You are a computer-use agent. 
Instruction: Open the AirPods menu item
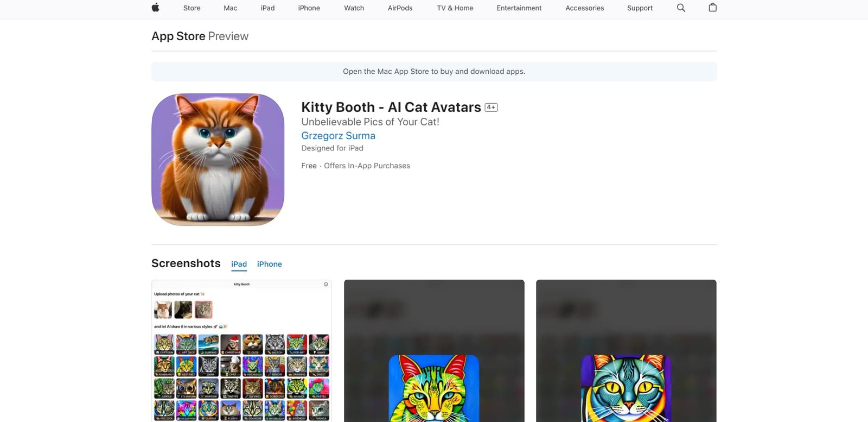[400, 8]
